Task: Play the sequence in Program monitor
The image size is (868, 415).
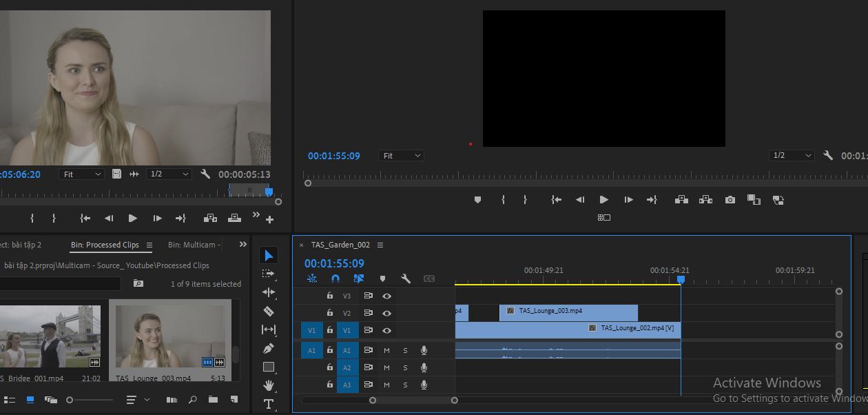Action: [604, 200]
